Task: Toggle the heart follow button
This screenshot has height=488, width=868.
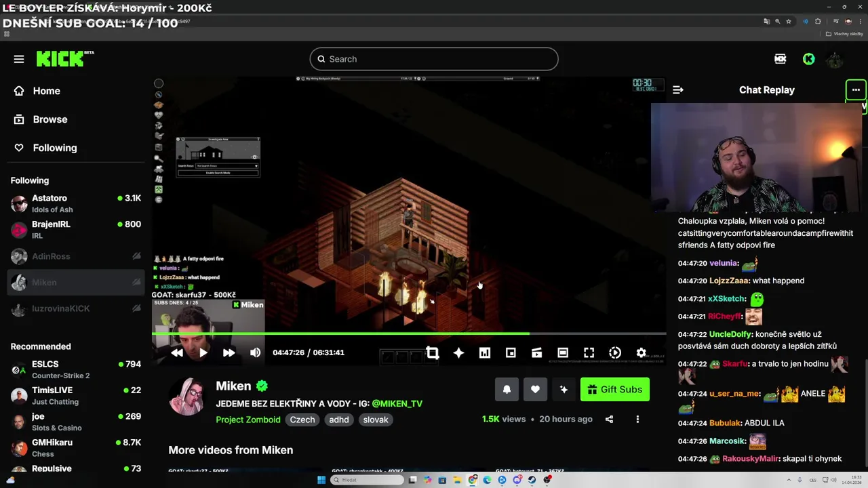Action: [535, 389]
